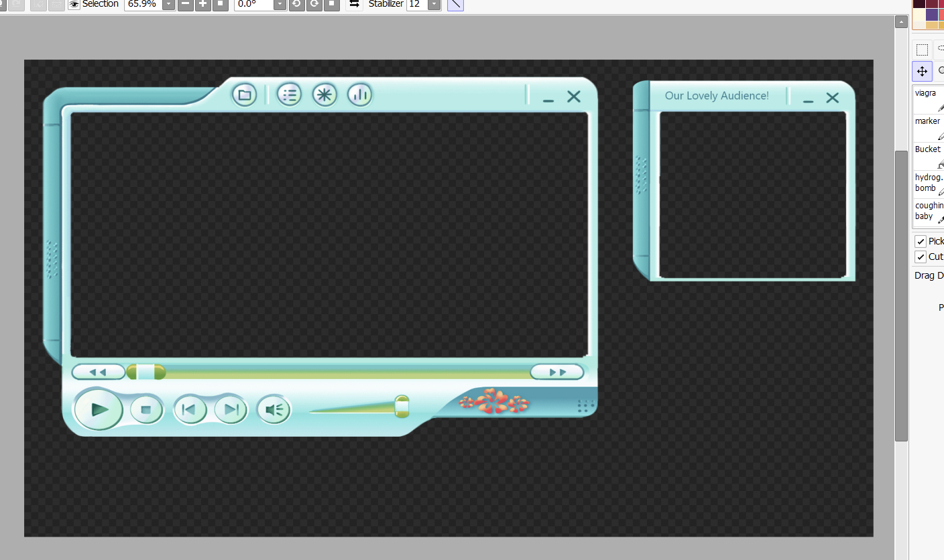Click the vertical scrollbar up arrow
The width and height of the screenshot is (944, 560).
[x=901, y=22]
